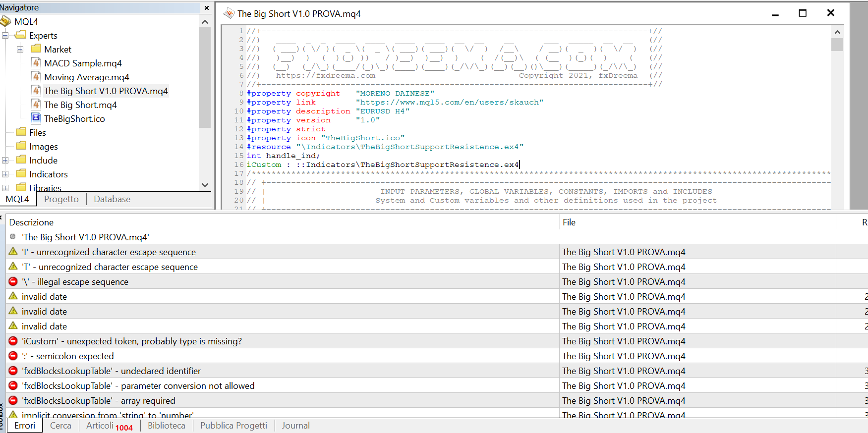Image resolution: width=868 pixels, height=433 pixels.
Task: Collapse the Experts tree node
Action: pyautogui.click(x=5, y=35)
